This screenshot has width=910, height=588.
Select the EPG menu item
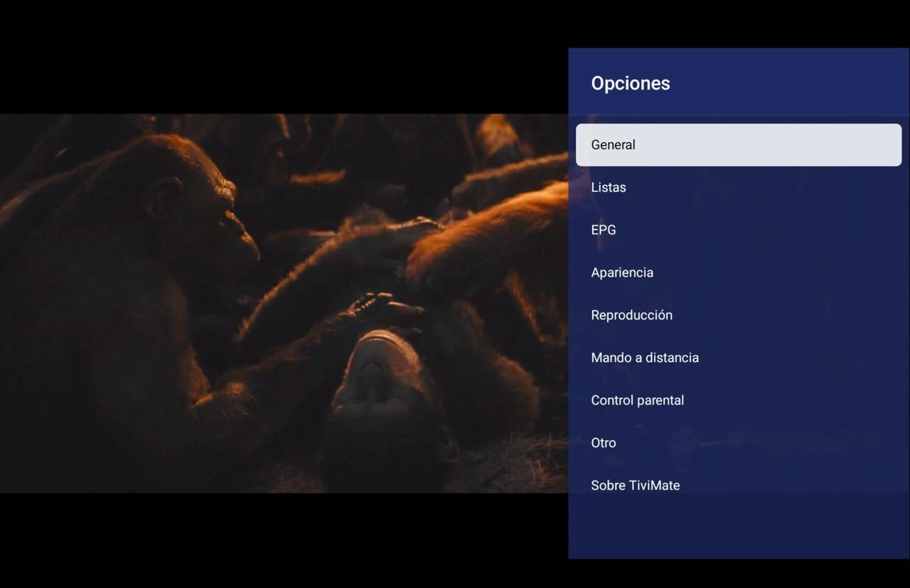(739, 230)
